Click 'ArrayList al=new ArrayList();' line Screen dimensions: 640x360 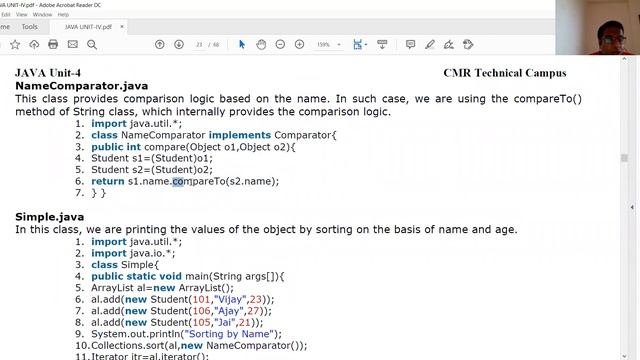162,288
